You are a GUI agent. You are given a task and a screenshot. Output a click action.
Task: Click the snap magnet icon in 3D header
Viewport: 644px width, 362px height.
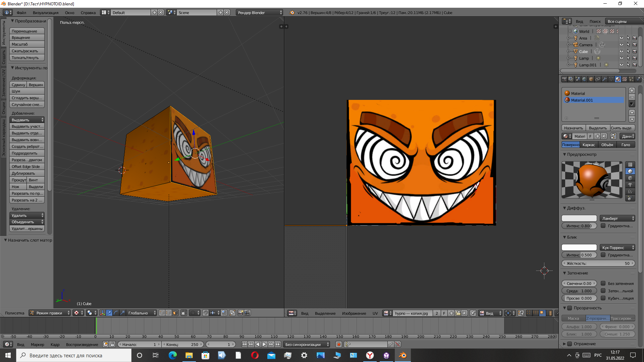tap(206, 313)
